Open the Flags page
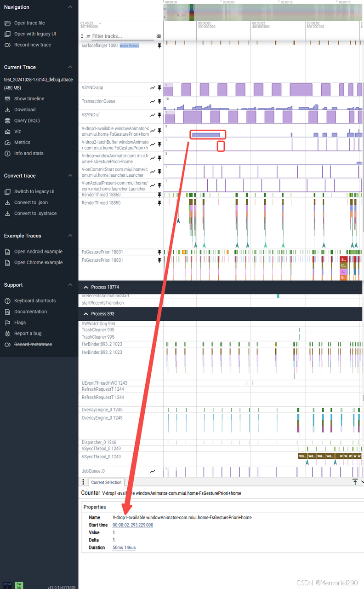Viewport: 364px width, 589px height. (20, 323)
